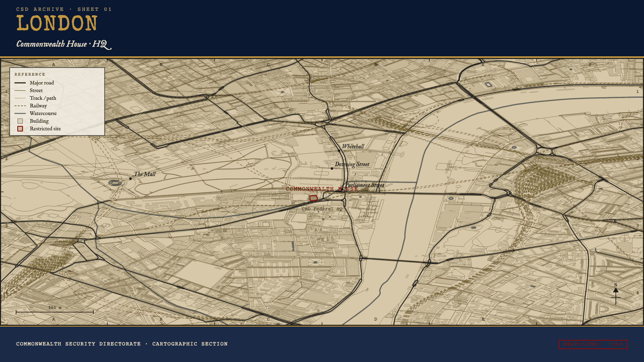
Task: Click the Whitehall map label
Action: click(353, 146)
